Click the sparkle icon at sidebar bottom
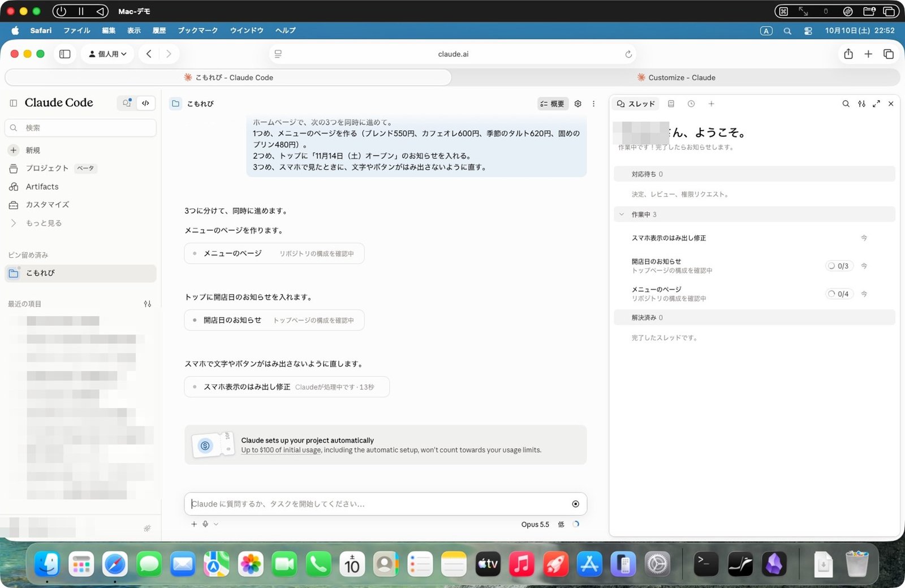Screen dimensions: 905x588 (147, 529)
